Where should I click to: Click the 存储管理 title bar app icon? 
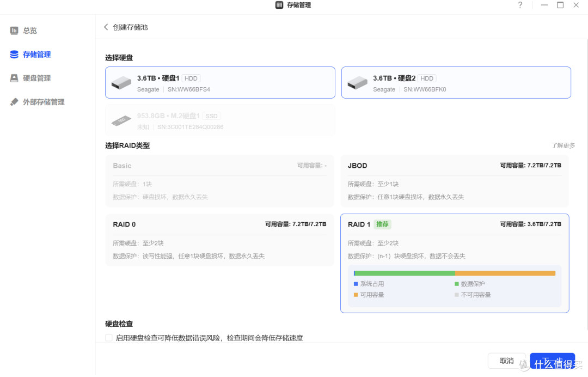pos(279,5)
